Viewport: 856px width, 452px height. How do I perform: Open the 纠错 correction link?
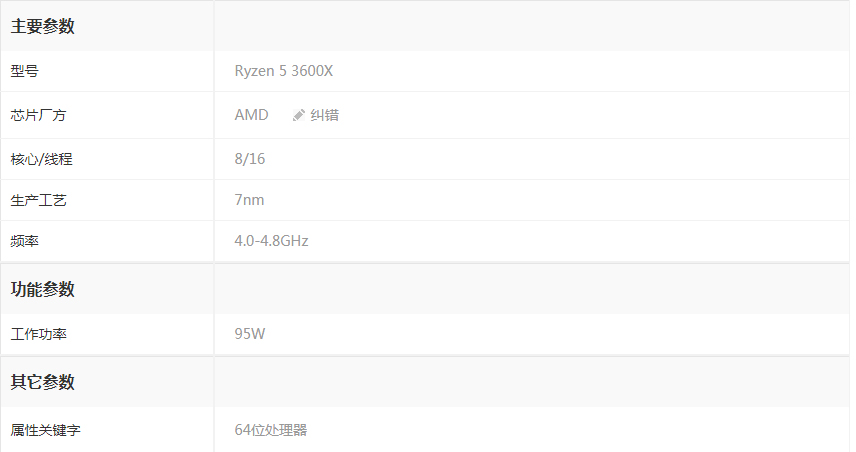pyautogui.click(x=324, y=115)
